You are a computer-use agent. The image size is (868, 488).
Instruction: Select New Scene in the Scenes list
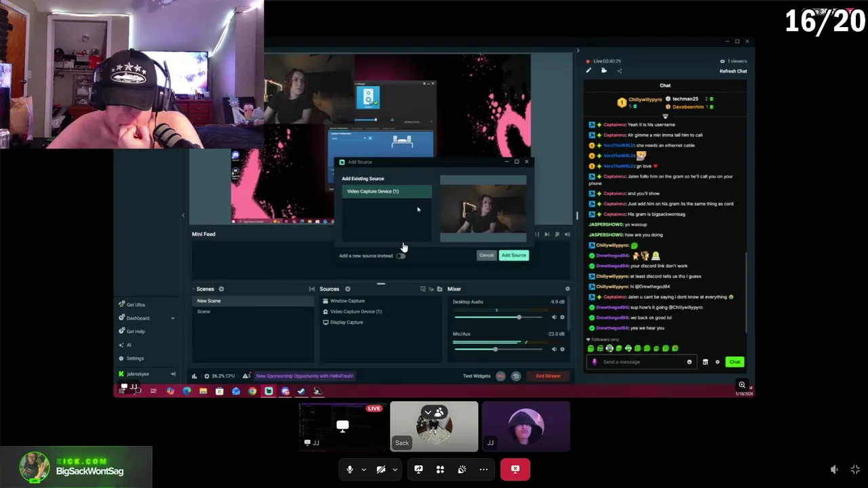click(254, 301)
